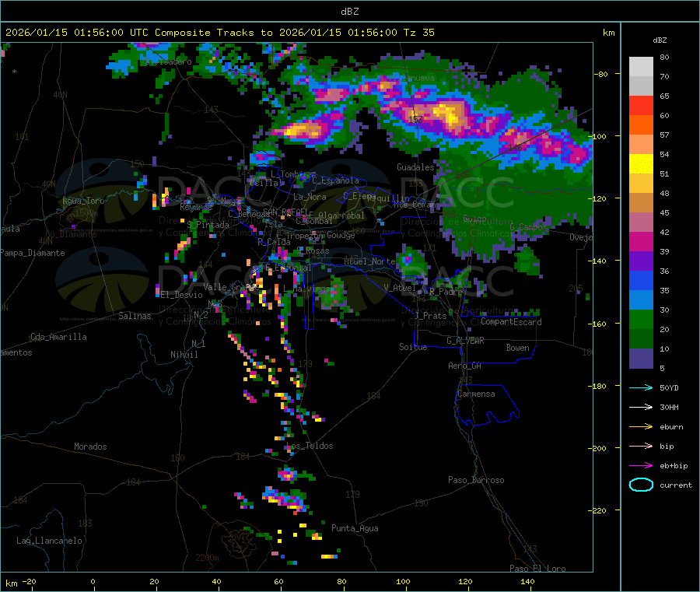Click the Aero_GA place label
This screenshot has width=700, height=592.
465,366
